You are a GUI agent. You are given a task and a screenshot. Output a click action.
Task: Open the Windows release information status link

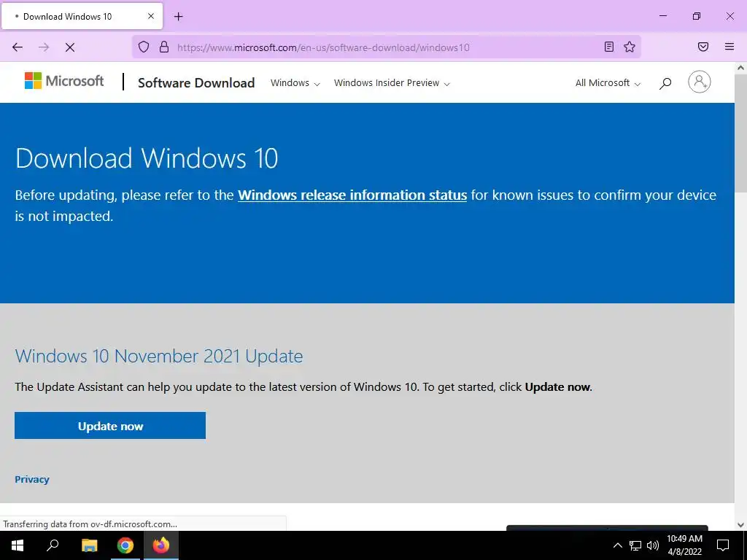click(x=352, y=195)
